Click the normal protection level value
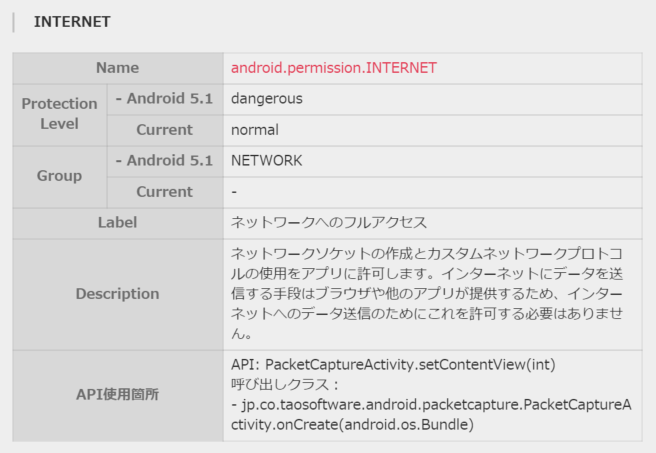The width and height of the screenshot is (656, 453). click(254, 130)
